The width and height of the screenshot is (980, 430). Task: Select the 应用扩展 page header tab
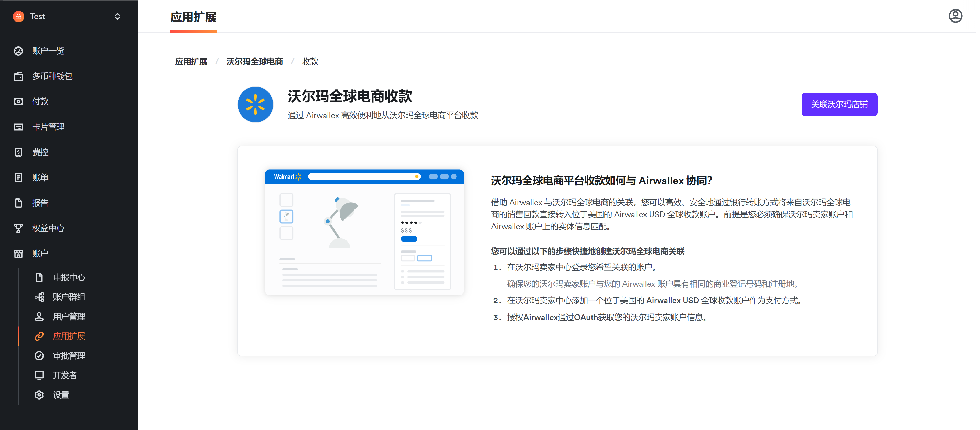click(x=193, y=17)
